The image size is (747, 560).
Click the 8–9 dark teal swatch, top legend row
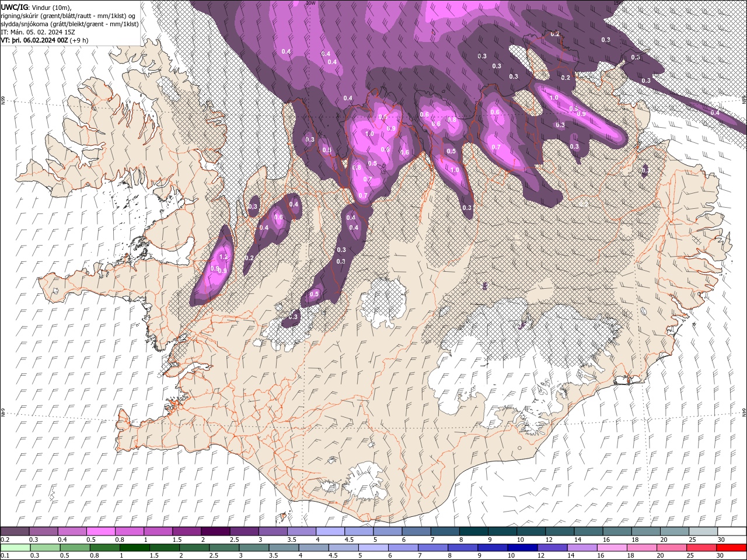(x=474, y=531)
